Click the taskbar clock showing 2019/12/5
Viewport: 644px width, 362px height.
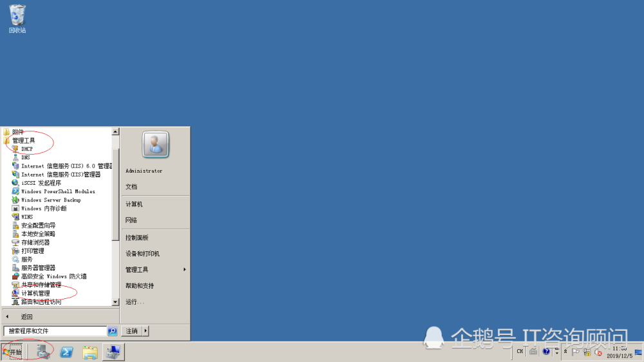[x=620, y=352]
